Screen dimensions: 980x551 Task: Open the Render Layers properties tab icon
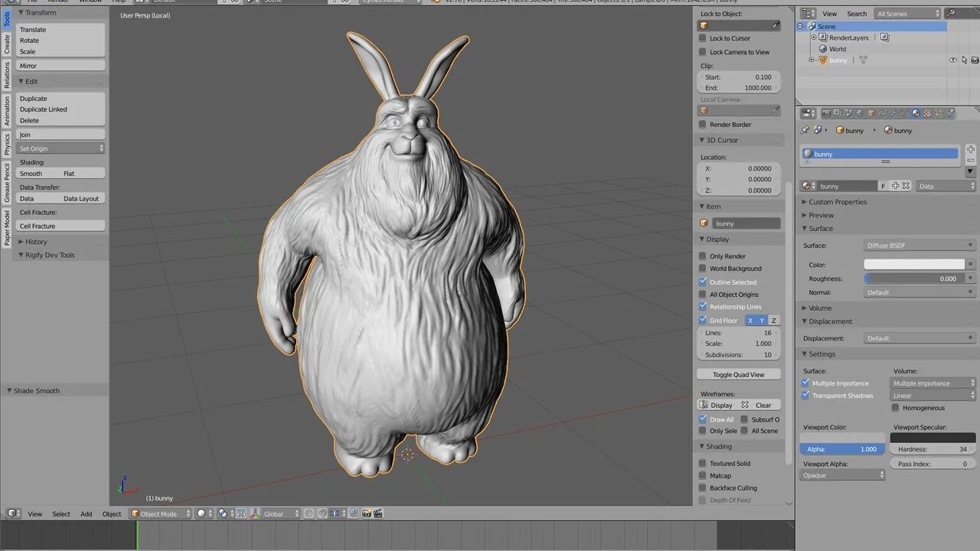pyautogui.click(x=837, y=112)
